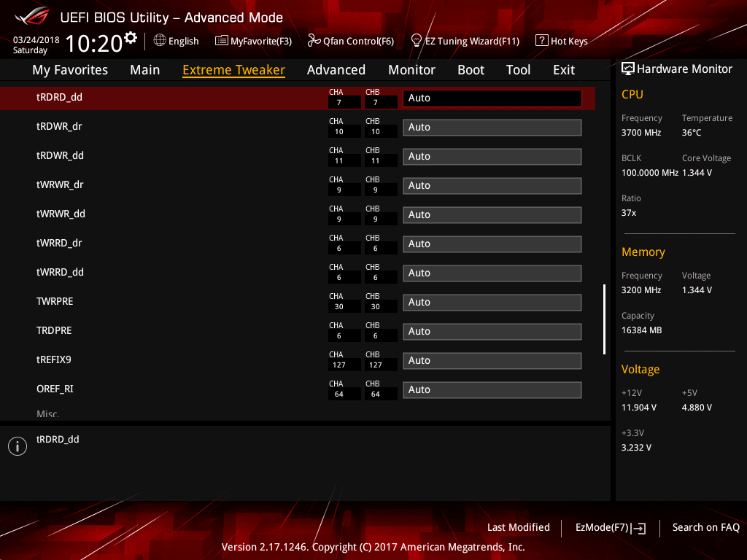Click the clock settings gear icon
747x560 pixels.
[131, 38]
